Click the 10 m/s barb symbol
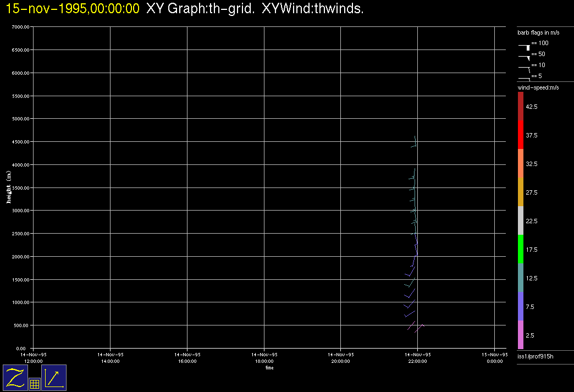 coord(525,68)
